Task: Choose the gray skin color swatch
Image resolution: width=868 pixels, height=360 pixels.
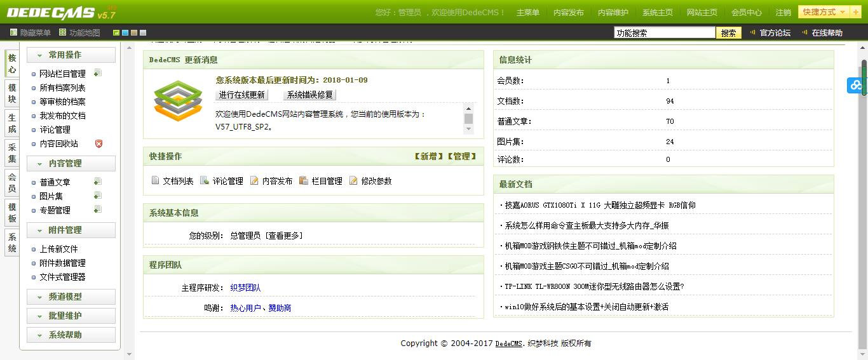Action: [x=143, y=32]
